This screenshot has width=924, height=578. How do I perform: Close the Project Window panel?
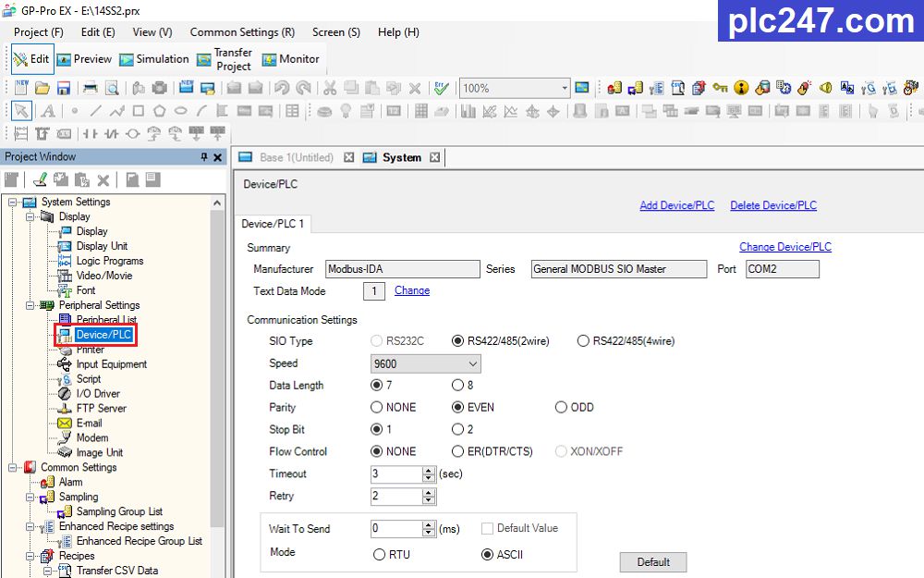[217, 157]
